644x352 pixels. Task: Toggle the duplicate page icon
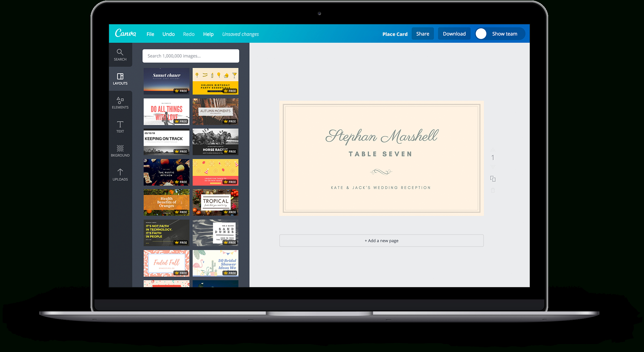493,178
